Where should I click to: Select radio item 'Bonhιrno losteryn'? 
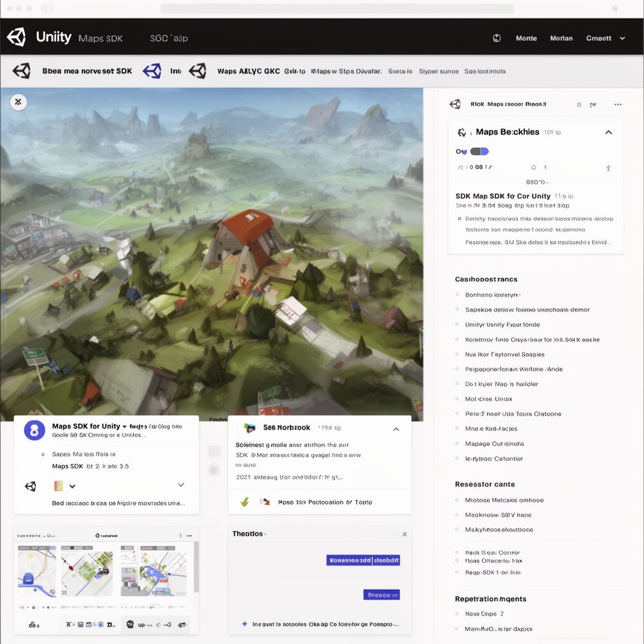(457, 294)
